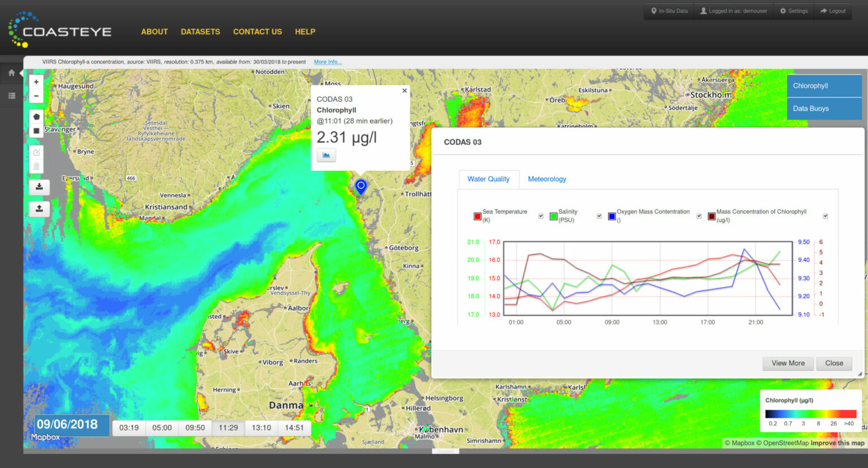Click the list icon in the left sidebar
This screenshot has width=868, height=468.
[x=11, y=96]
